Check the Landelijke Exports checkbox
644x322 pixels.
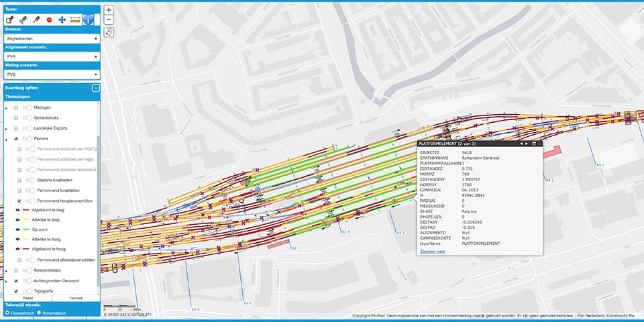[x=16, y=128]
